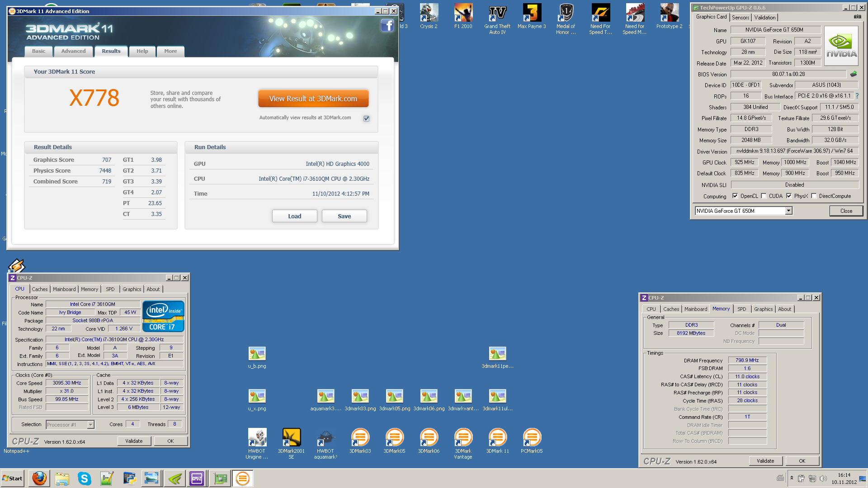This screenshot has width=868, height=488.
Task: Open 3DMark2001 SE shortcut
Action: pos(291,443)
